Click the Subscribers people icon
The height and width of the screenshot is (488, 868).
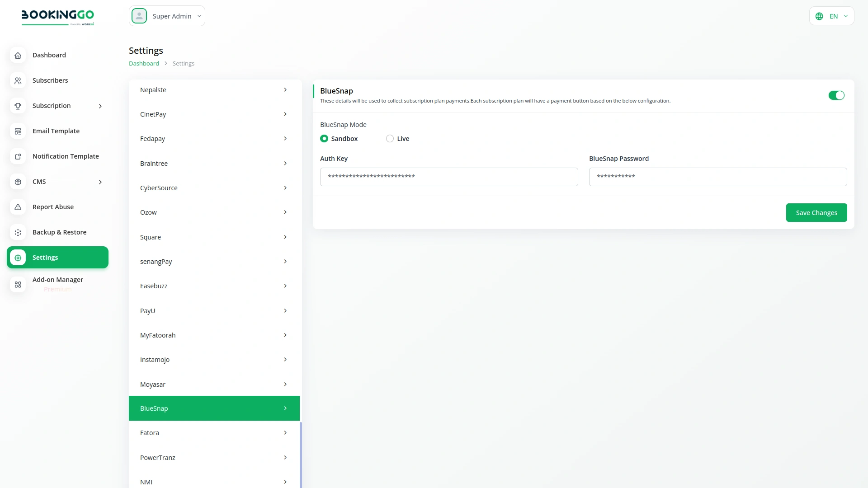(18, 80)
